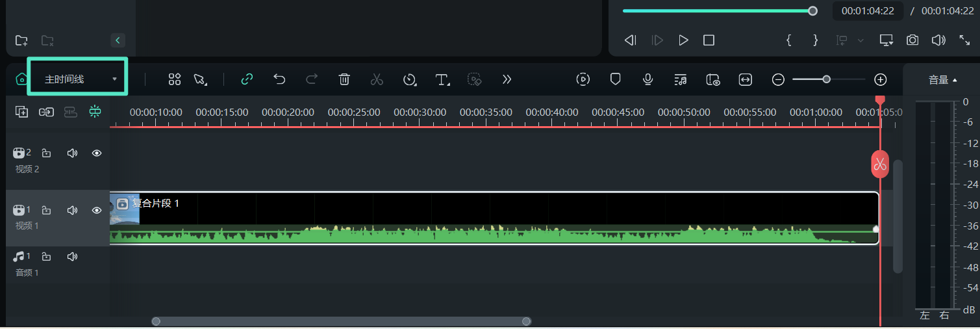Click the playhead marker atop the ruler
980x329 pixels.
coord(880,99)
